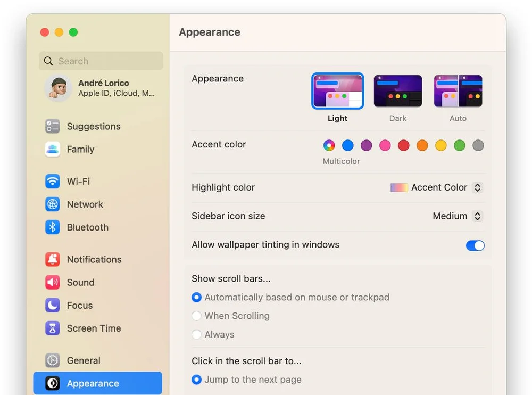Select the When Scrolling radio button

point(197,316)
